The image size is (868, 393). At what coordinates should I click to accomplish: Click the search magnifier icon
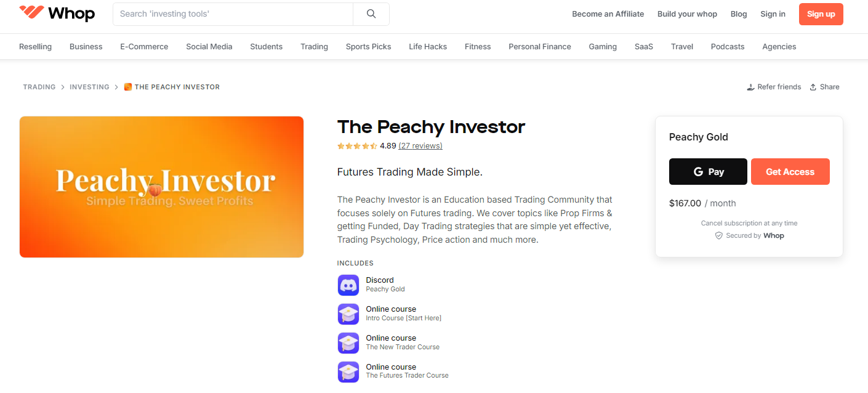point(370,14)
